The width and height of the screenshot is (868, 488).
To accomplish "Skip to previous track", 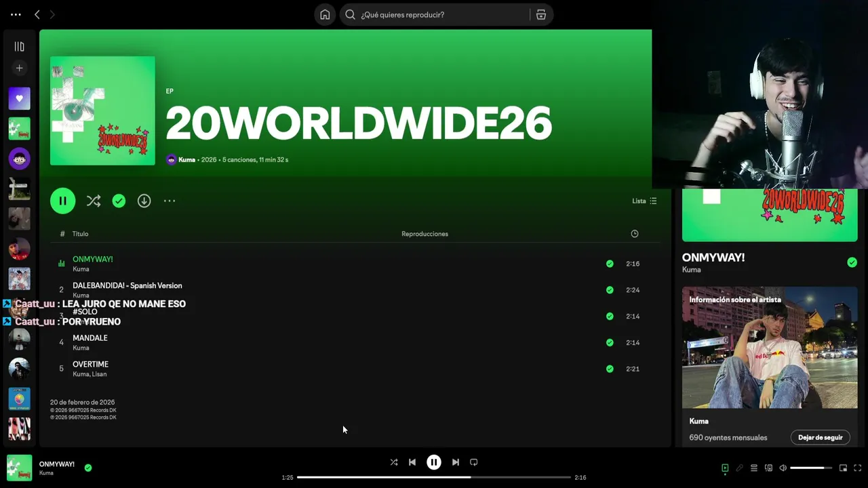I will 412,462.
